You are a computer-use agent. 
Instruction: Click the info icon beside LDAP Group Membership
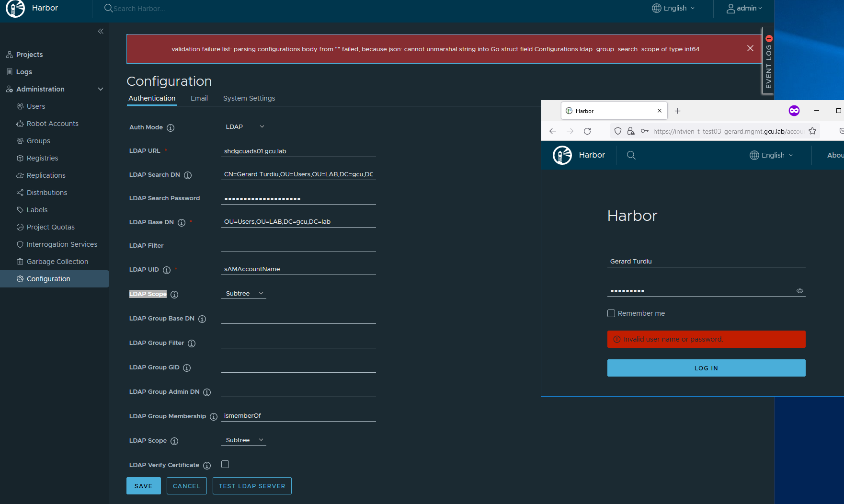(x=214, y=417)
